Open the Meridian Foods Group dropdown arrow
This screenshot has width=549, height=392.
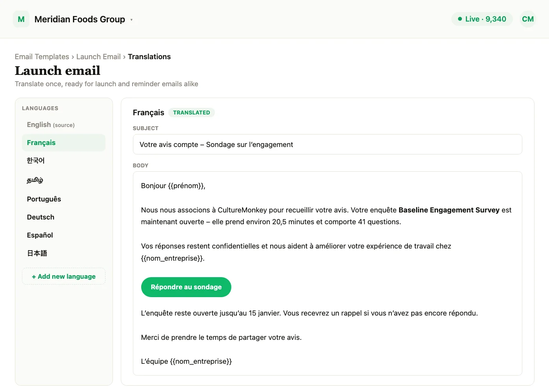(x=131, y=20)
